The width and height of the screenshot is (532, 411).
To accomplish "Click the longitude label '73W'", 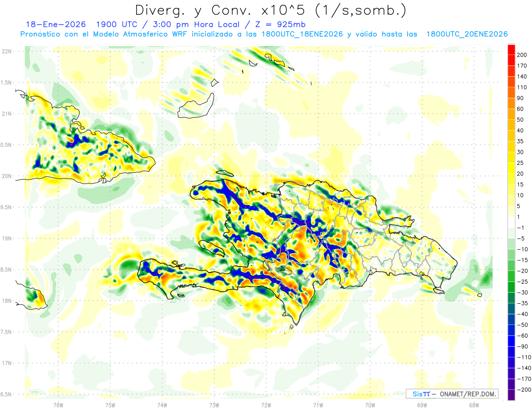I will coord(214,404).
